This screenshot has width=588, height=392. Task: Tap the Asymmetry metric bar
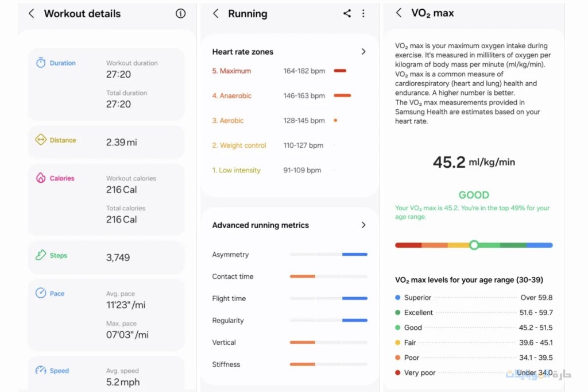click(x=328, y=254)
